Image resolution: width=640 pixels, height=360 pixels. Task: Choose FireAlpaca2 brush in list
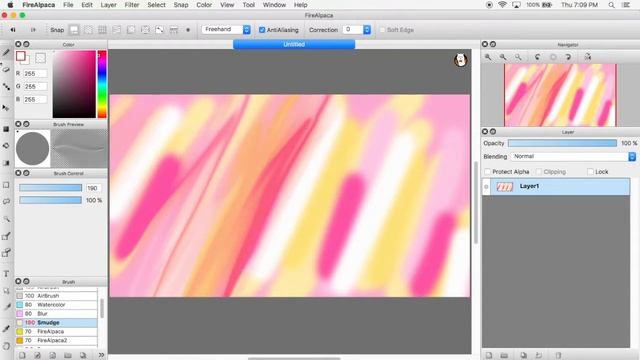(x=56, y=340)
